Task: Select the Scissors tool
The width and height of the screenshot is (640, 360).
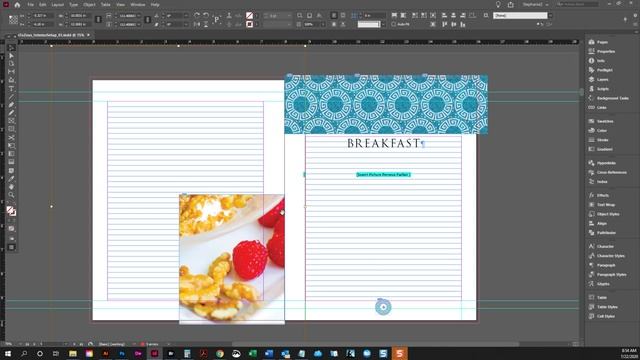Action: click(11, 138)
